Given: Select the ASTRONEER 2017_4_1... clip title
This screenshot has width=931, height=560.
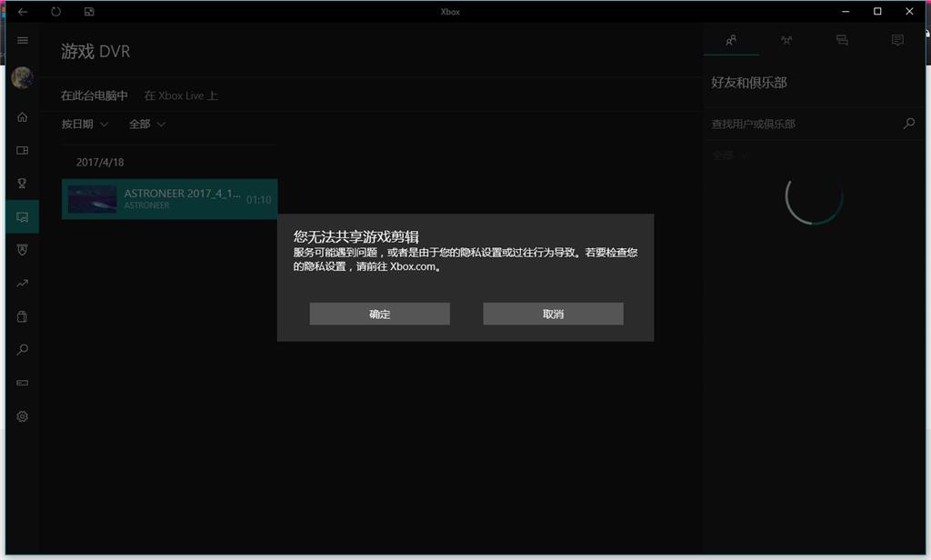Looking at the screenshot, I should [182, 194].
